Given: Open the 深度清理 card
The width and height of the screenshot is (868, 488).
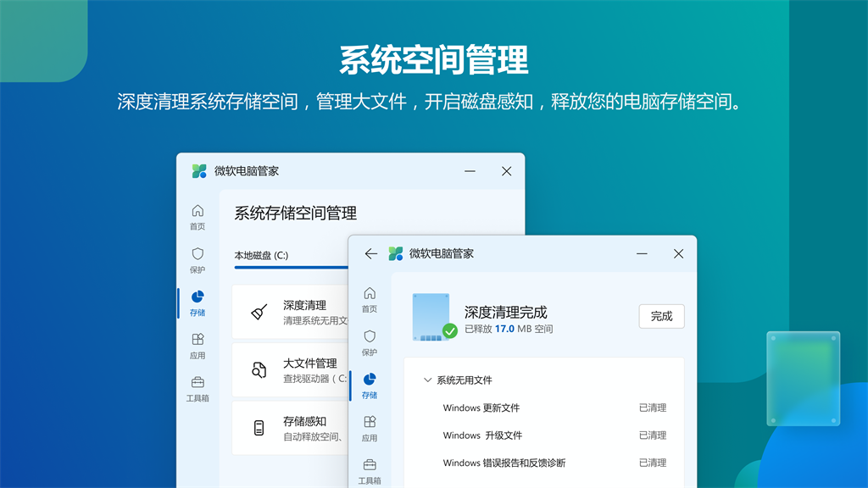Looking at the screenshot, I should pos(290,312).
